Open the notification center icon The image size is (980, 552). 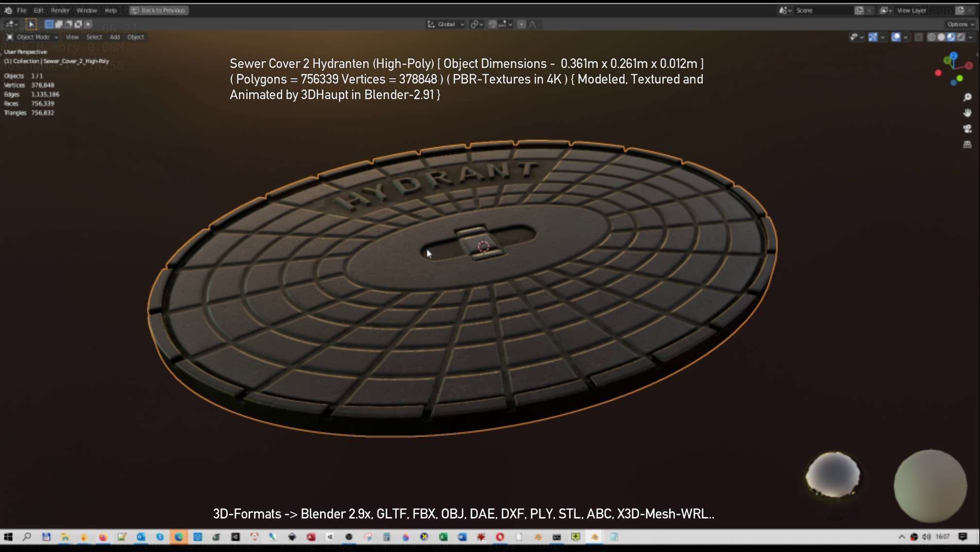963,537
